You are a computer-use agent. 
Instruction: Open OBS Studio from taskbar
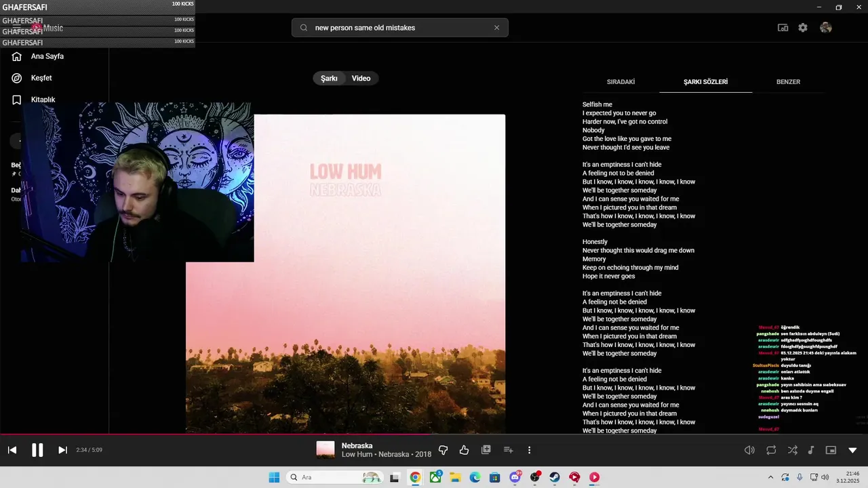coord(535,477)
